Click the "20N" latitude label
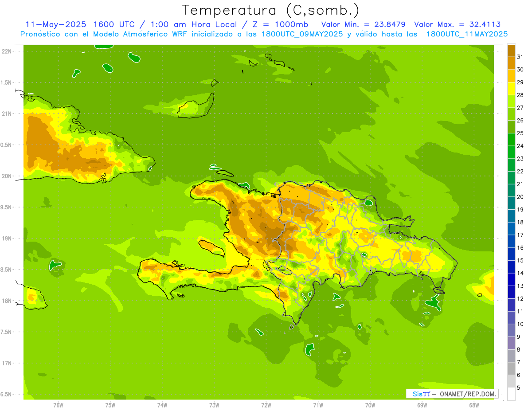This screenshot has width=532, height=411. click(8, 176)
